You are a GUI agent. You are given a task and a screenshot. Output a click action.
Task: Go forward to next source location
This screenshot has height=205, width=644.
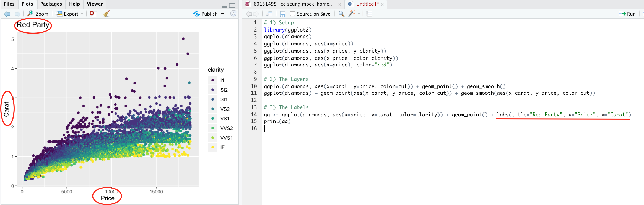pos(256,14)
